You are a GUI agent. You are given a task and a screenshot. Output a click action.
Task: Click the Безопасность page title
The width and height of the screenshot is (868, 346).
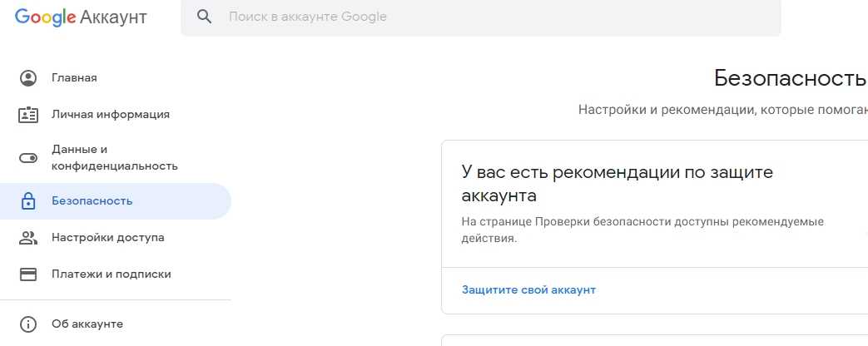(x=790, y=79)
